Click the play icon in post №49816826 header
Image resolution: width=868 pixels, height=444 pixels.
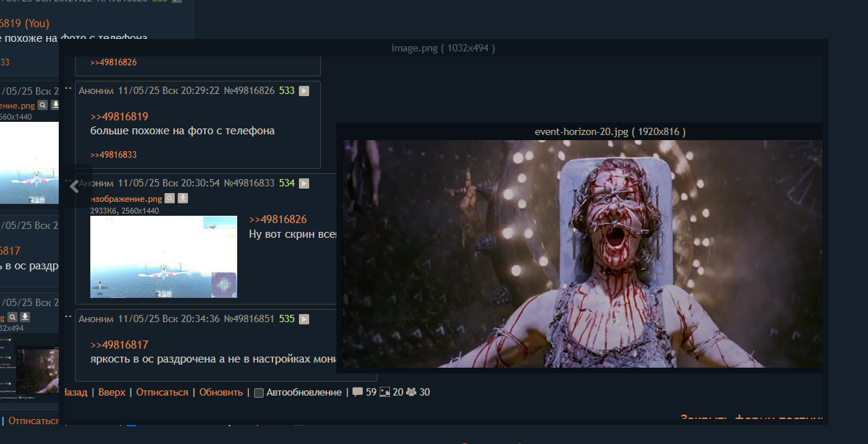click(x=304, y=91)
